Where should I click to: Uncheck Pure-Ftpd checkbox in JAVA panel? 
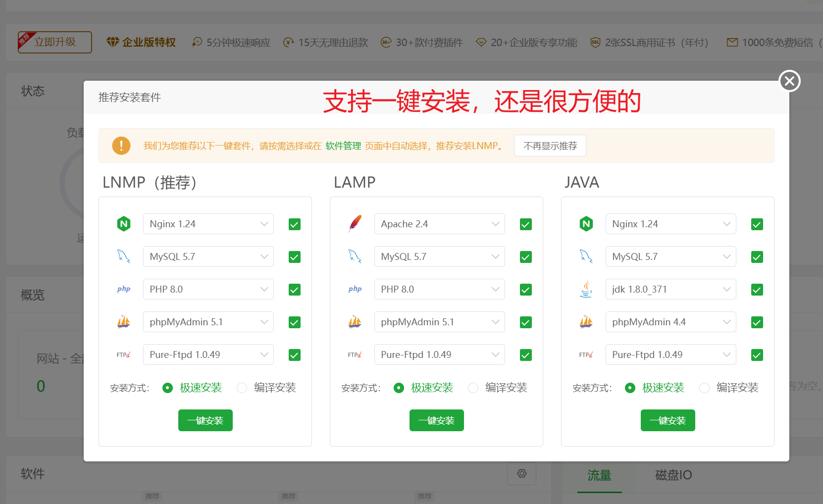pyautogui.click(x=757, y=355)
